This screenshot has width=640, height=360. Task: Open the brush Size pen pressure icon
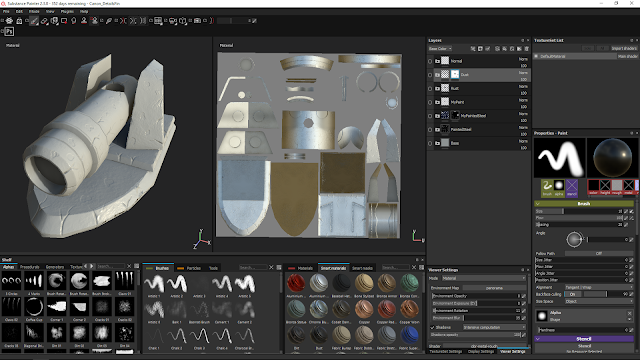coord(631,211)
